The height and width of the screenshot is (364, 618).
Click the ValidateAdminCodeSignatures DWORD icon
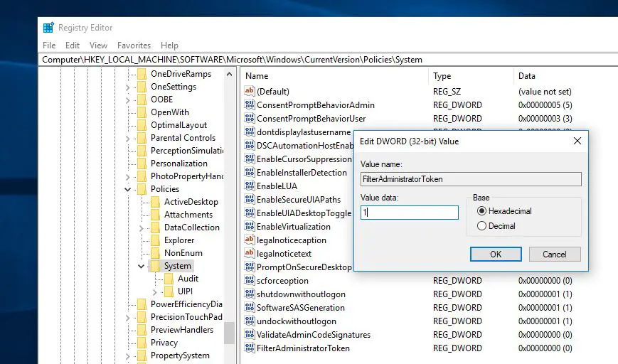[249, 334]
